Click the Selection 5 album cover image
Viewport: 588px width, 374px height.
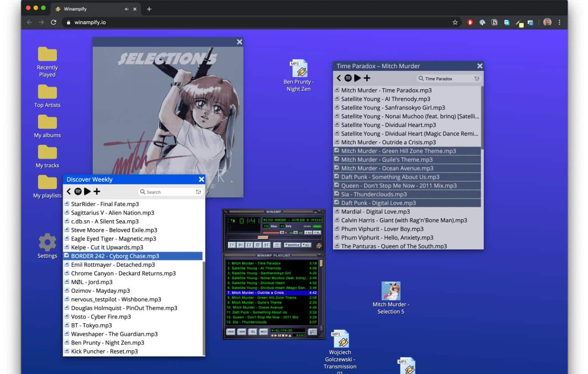tap(168, 122)
